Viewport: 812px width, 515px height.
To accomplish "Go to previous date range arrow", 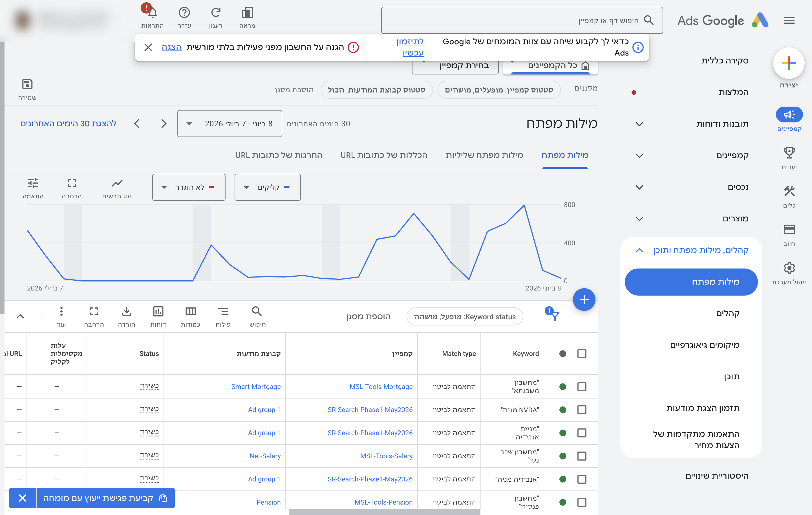I will click(164, 124).
